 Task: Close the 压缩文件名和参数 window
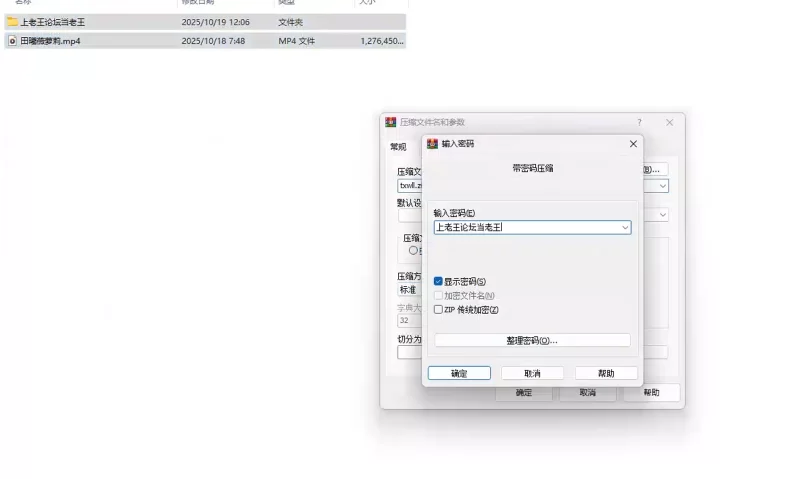[x=669, y=122]
